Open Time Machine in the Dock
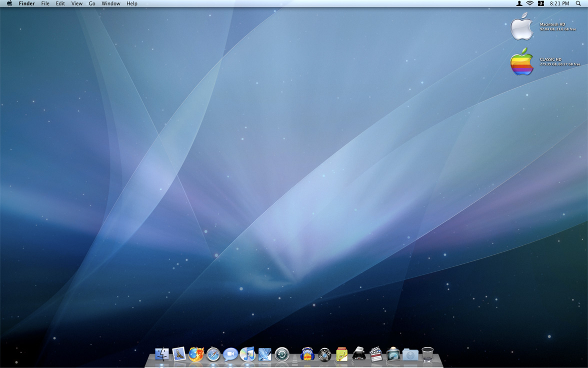This screenshot has width=588, height=368. click(282, 354)
